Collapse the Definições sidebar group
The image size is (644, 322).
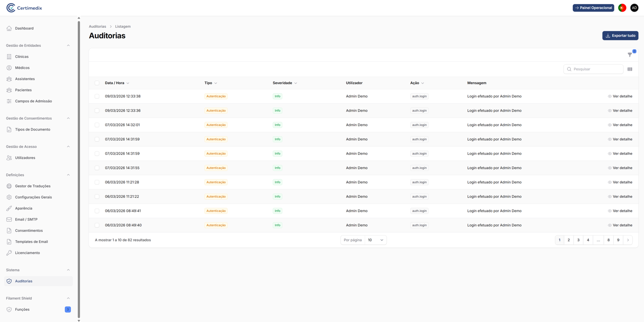coord(68,175)
